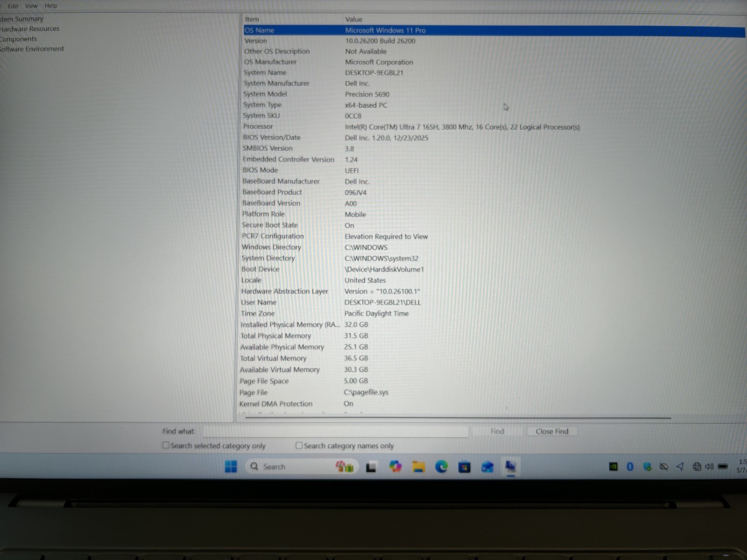This screenshot has width=747, height=560.
Task: Select the BaseBoard Product row
Action: click(494, 192)
